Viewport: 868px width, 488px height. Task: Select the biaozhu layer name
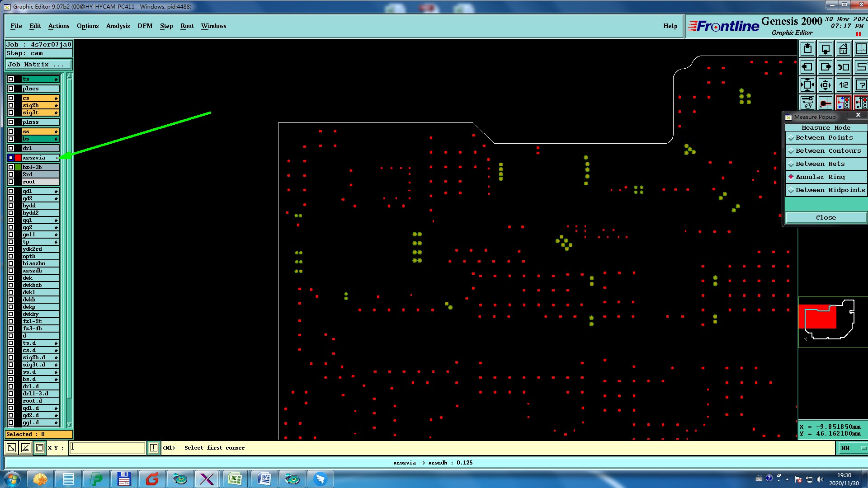[x=40, y=263]
